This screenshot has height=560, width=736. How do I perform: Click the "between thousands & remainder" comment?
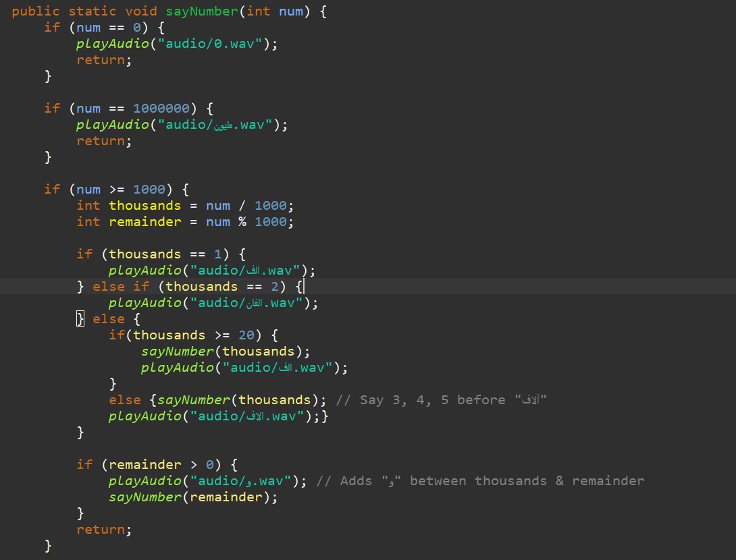click(527, 481)
